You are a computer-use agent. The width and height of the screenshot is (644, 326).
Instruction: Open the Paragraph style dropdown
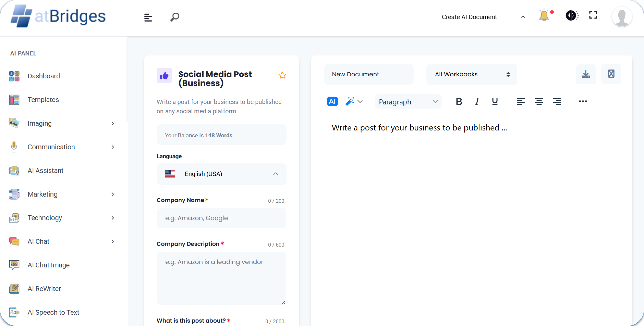[408, 102]
